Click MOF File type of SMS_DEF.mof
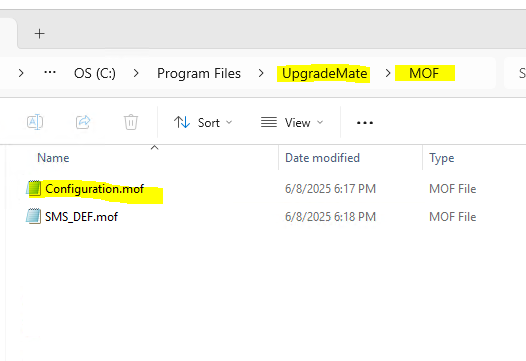This screenshot has width=526, height=361. tap(453, 217)
